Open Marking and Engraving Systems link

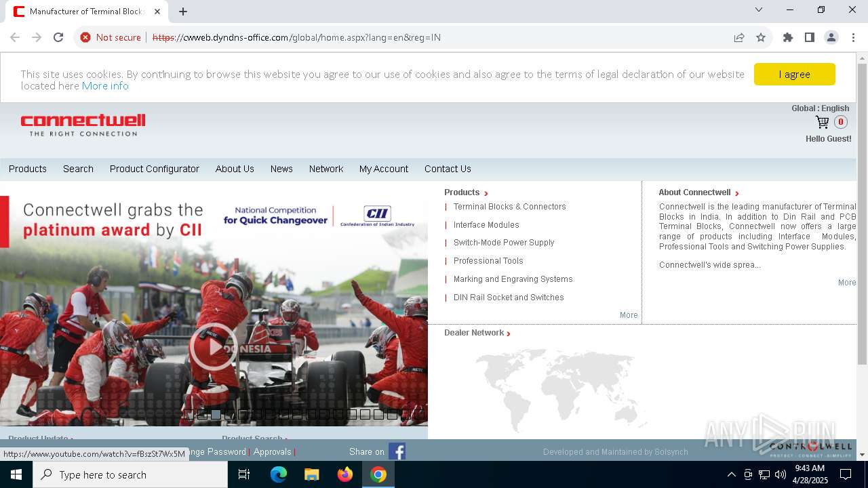pyautogui.click(x=513, y=279)
